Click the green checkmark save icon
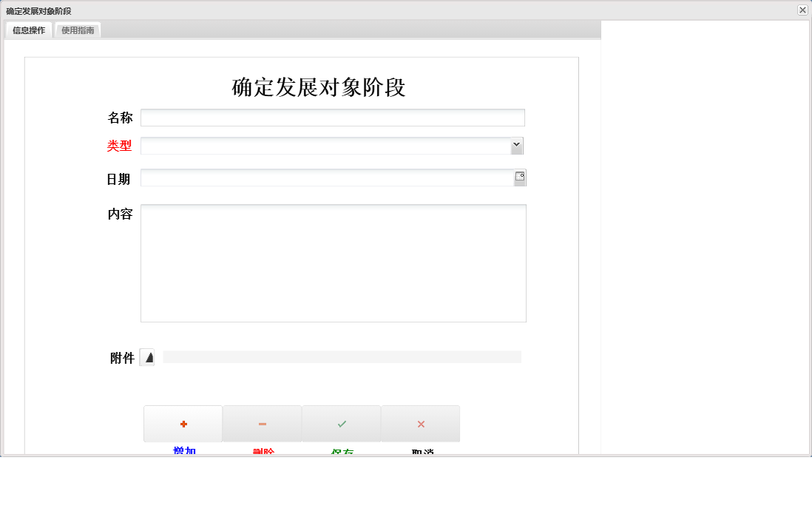This screenshot has height=508, width=812. pyautogui.click(x=341, y=423)
